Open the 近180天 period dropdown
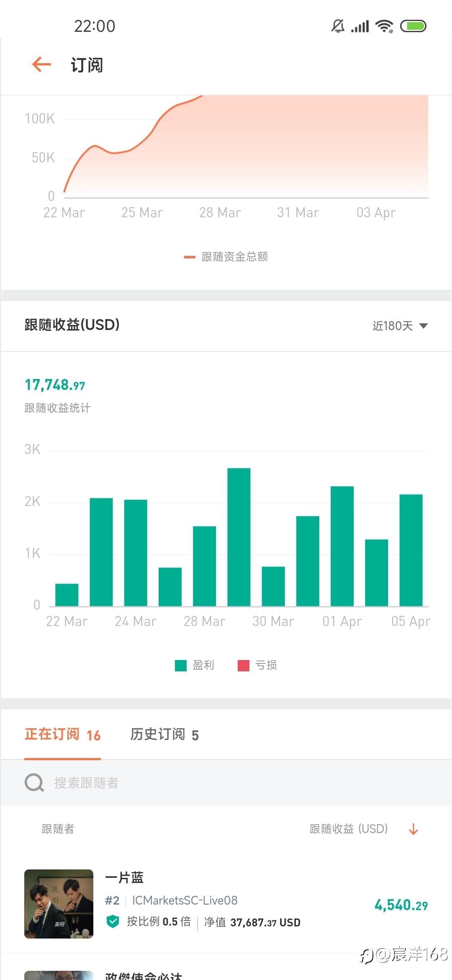 coord(400,326)
